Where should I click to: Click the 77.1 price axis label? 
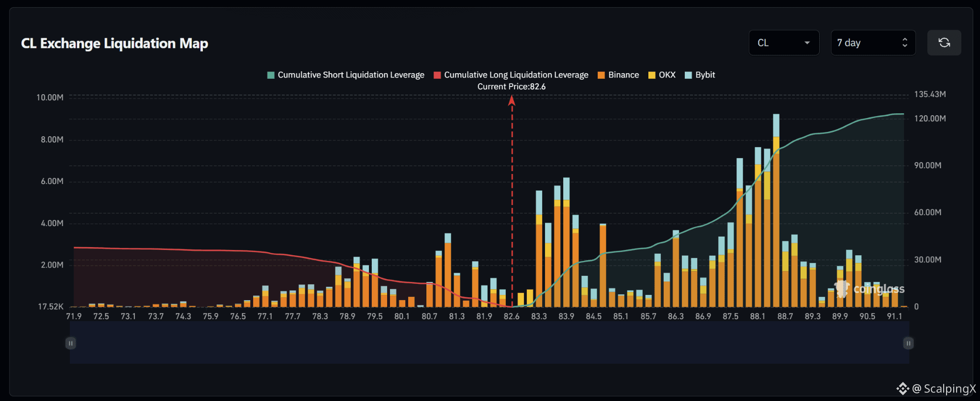click(x=265, y=316)
